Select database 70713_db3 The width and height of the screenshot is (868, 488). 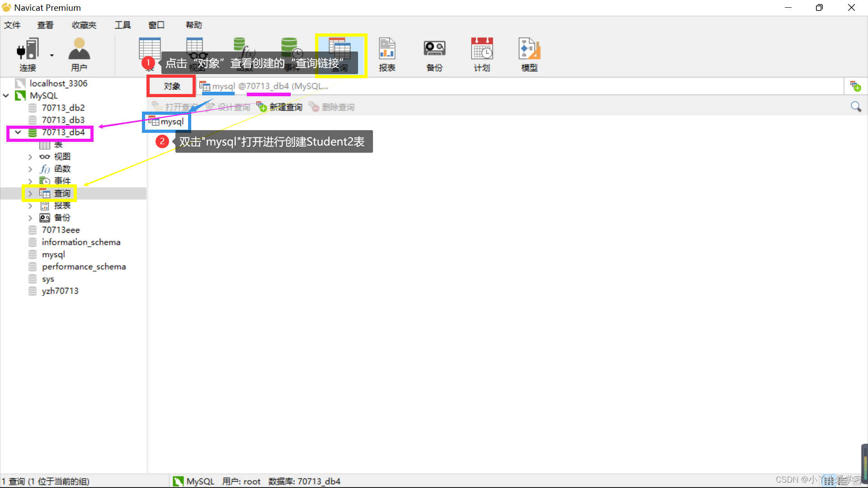click(x=63, y=120)
